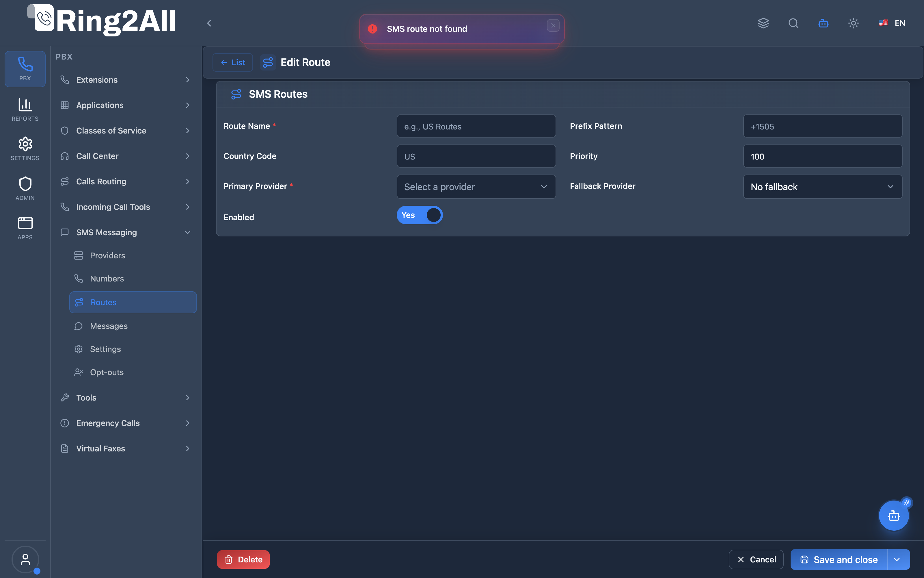Open the Primary Provider dropdown
The width and height of the screenshot is (924, 578).
pyautogui.click(x=476, y=187)
